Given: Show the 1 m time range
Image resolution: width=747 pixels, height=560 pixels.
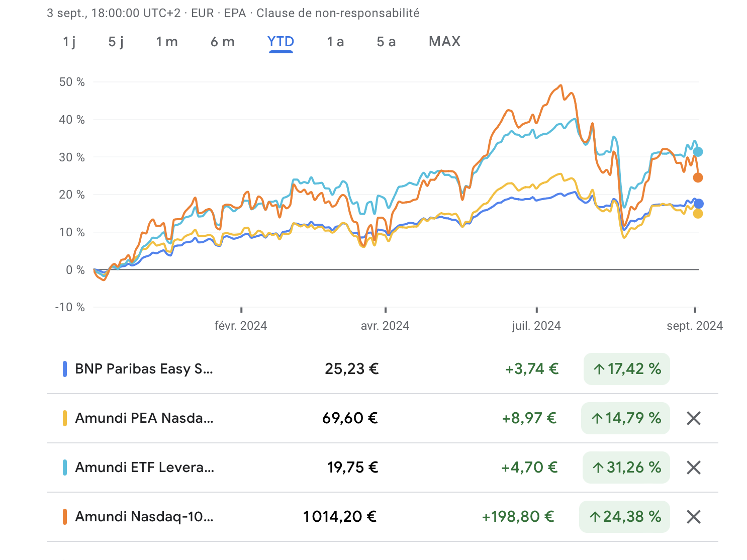Looking at the screenshot, I should point(167,42).
